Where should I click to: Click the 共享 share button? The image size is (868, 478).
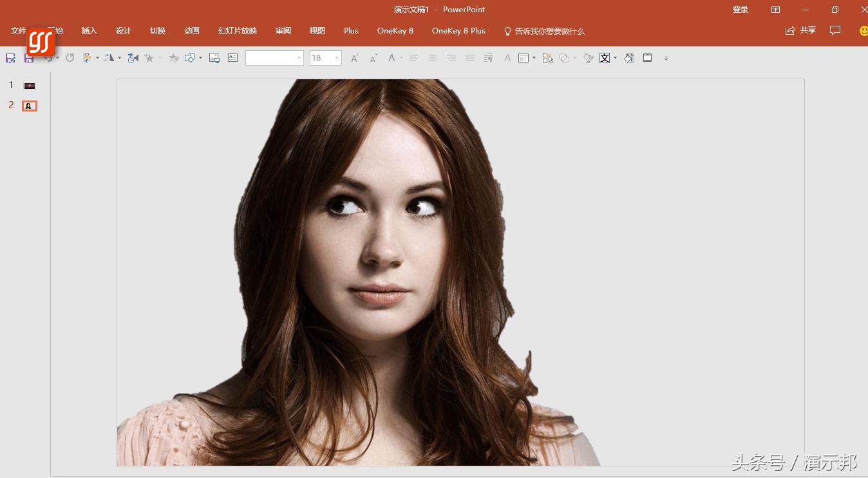click(800, 30)
